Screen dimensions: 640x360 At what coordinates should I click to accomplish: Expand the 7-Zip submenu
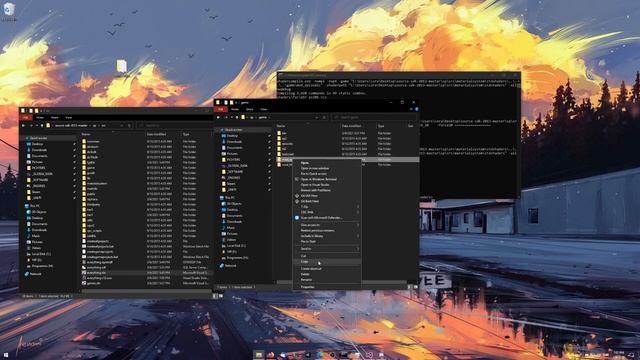coord(327,207)
